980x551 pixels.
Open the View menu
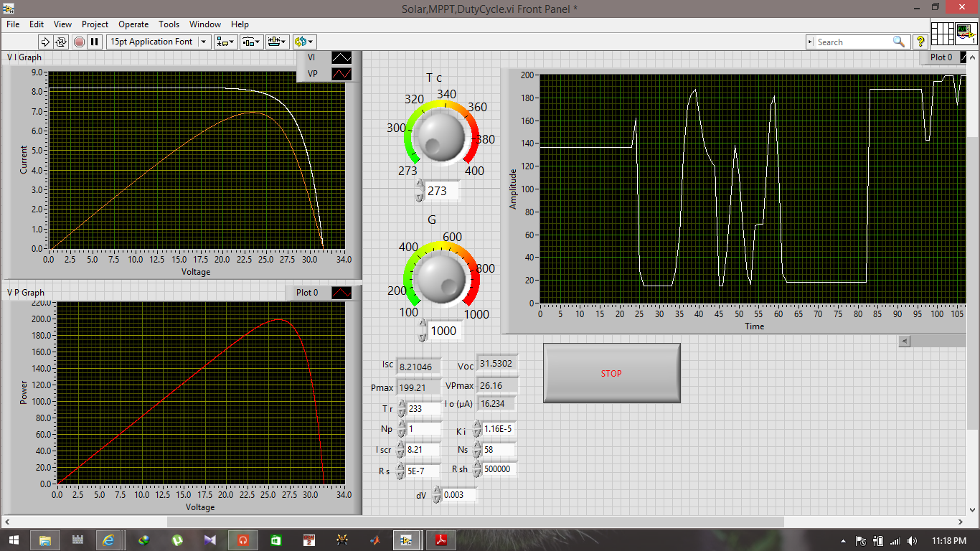tap(62, 24)
